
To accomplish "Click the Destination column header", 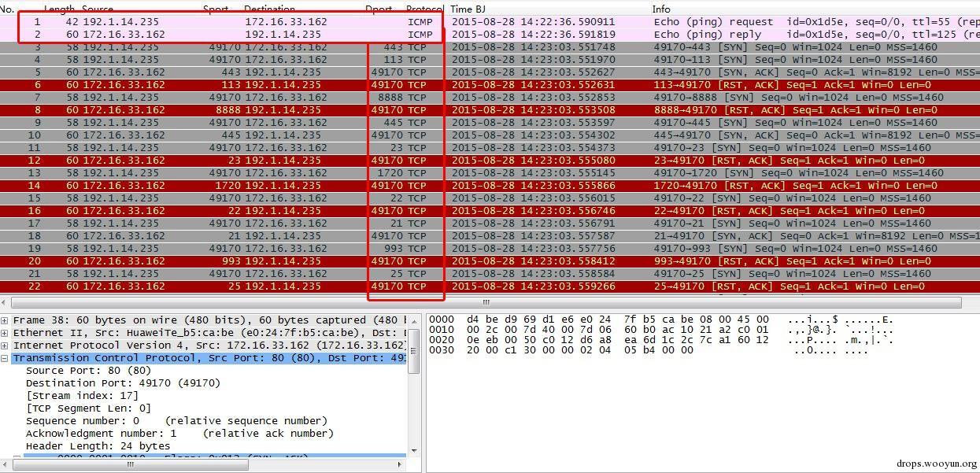I will coord(269,9).
